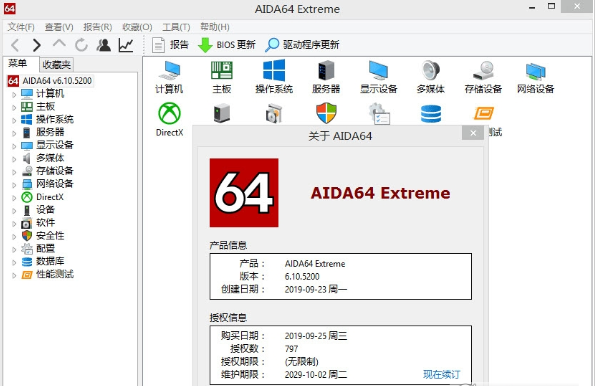Open the 报告(R) menu

pos(98,27)
